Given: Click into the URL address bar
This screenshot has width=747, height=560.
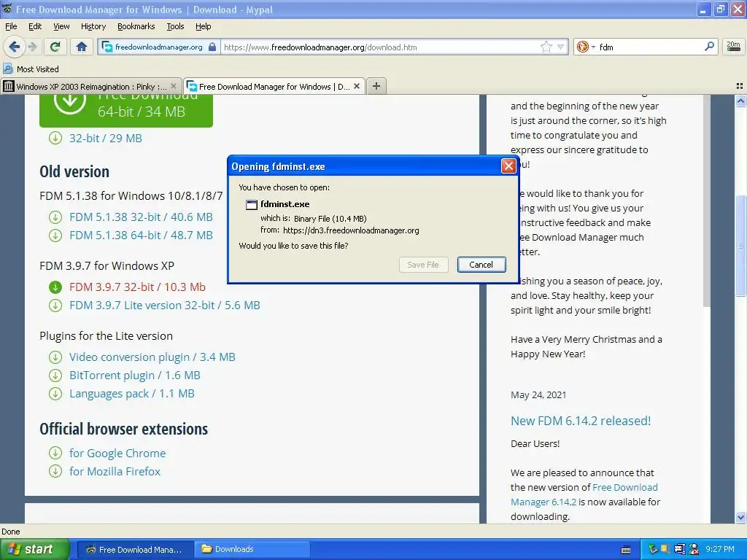Looking at the screenshot, I should (x=379, y=47).
